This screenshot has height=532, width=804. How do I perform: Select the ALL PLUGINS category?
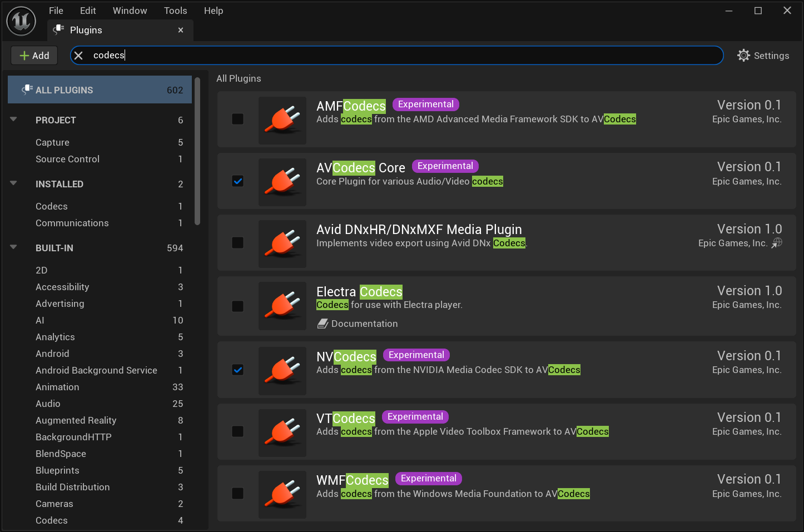click(x=100, y=90)
